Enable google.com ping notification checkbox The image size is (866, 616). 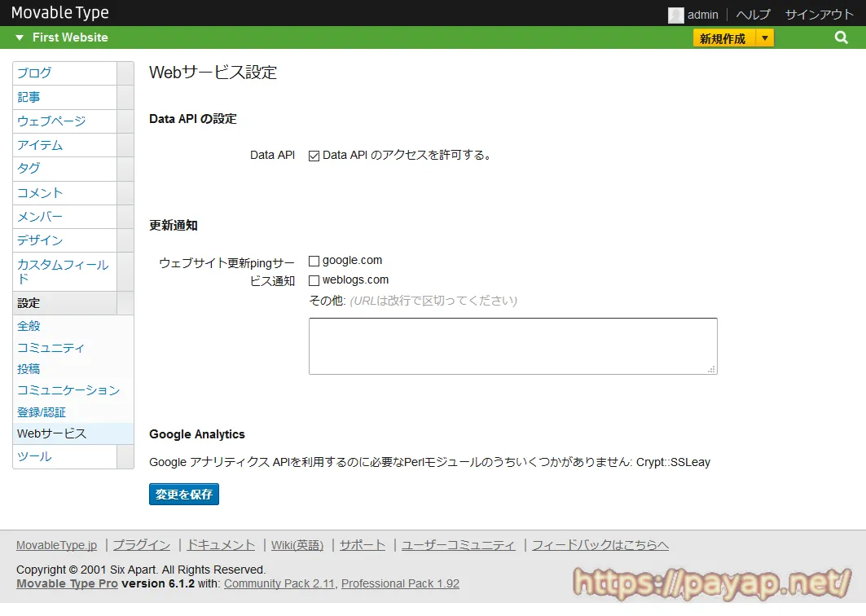(x=314, y=262)
